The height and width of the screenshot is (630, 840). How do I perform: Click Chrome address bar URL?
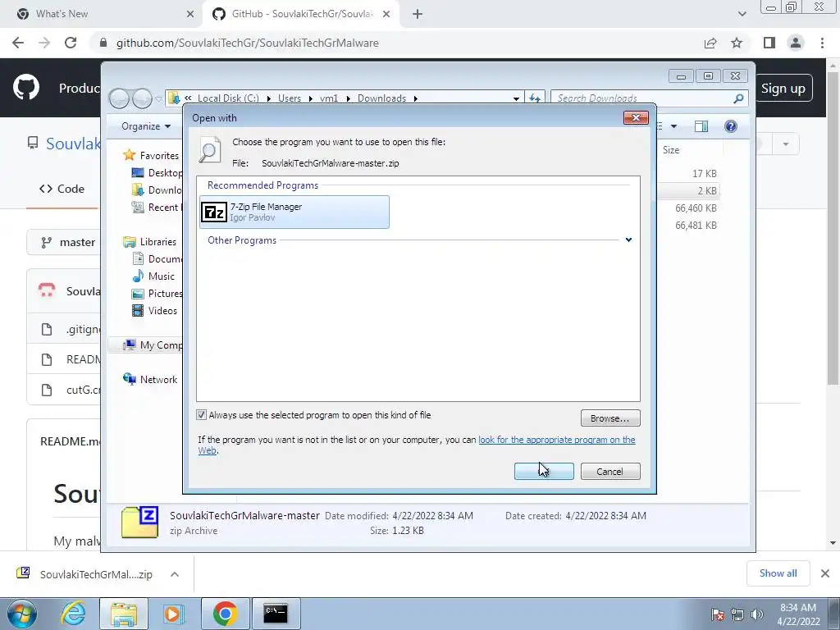tap(248, 43)
